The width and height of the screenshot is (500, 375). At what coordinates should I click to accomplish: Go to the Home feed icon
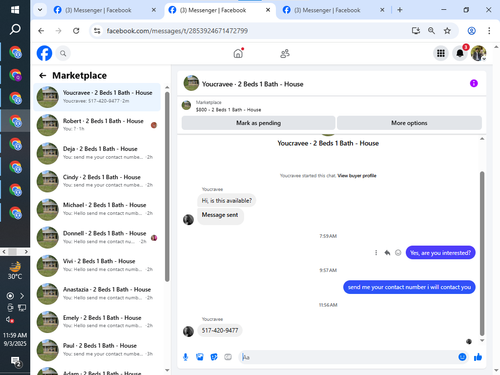tap(238, 53)
